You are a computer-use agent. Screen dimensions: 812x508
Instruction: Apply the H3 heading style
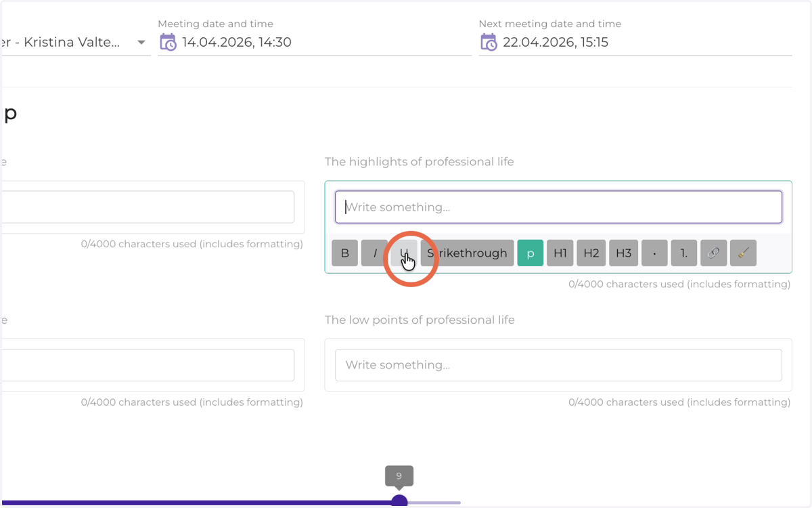tap(623, 253)
